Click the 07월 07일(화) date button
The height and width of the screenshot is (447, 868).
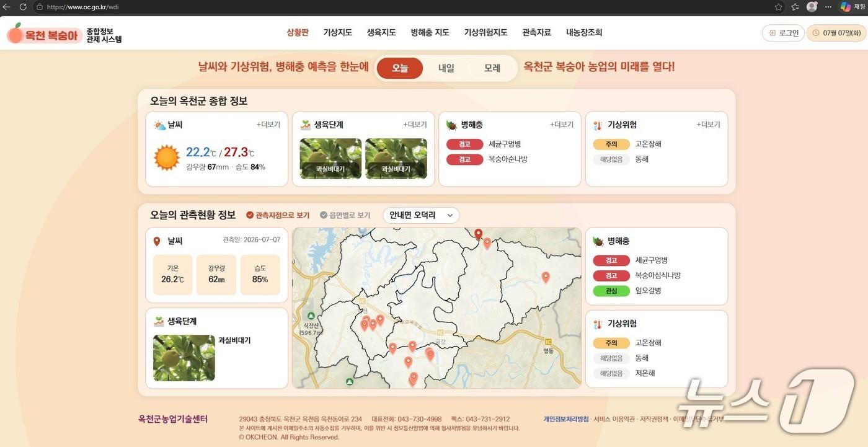[x=836, y=33]
